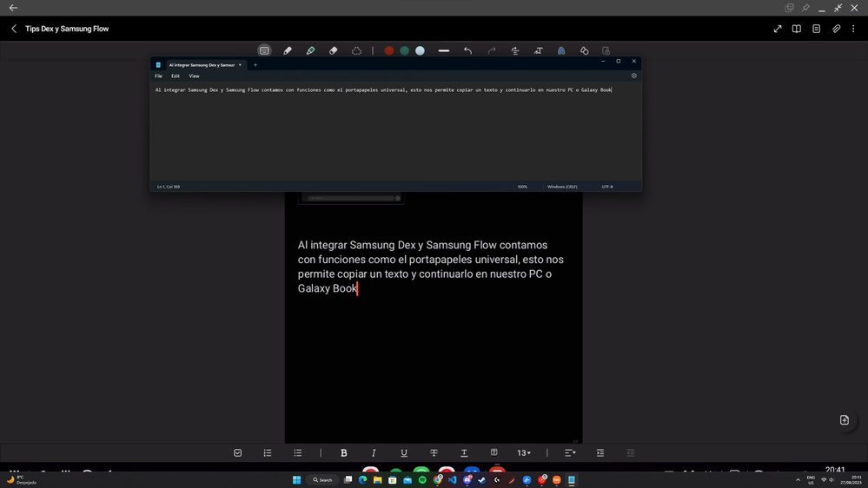
Task: Click the multi-window pop-up icon
Action: click(790, 8)
